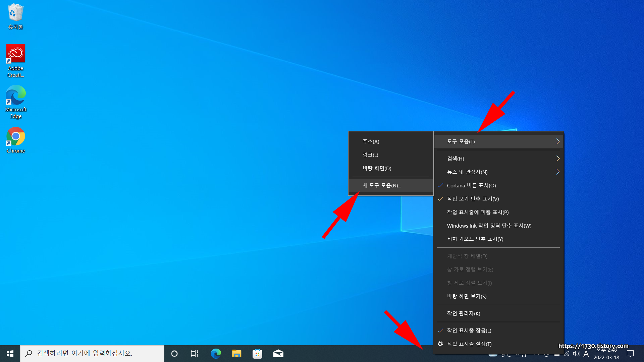Click the Cortana circle icon on taskbar

pos(174,354)
